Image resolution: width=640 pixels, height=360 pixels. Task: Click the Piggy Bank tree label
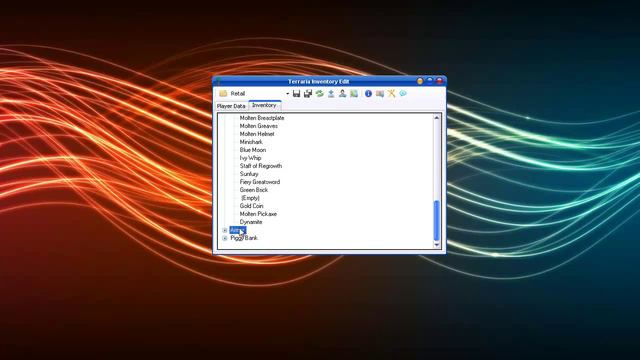coord(244,238)
